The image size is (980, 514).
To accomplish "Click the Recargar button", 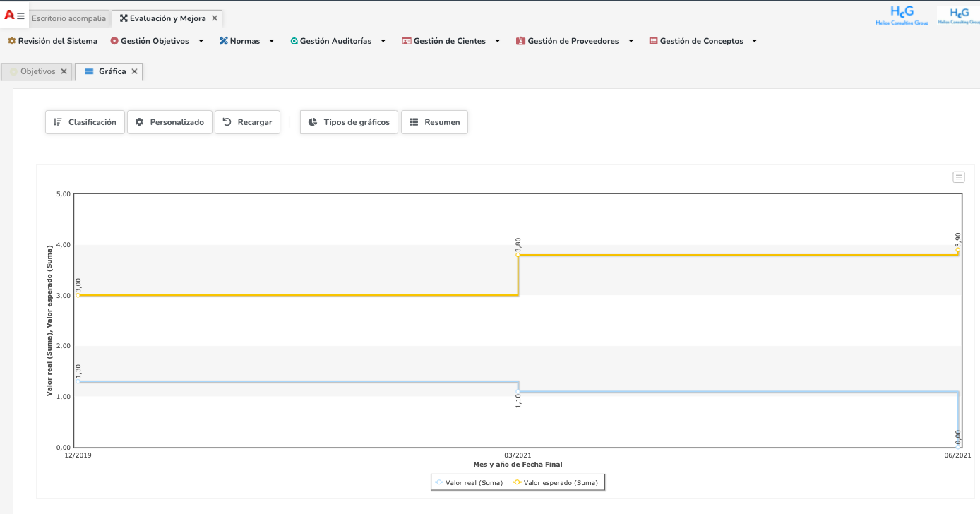I will [247, 122].
